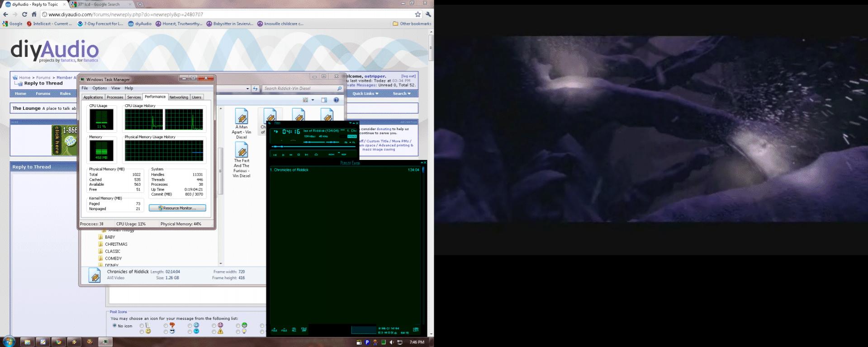The image size is (868, 347).
Task: Click Winamp previous track button
Action: (275, 155)
